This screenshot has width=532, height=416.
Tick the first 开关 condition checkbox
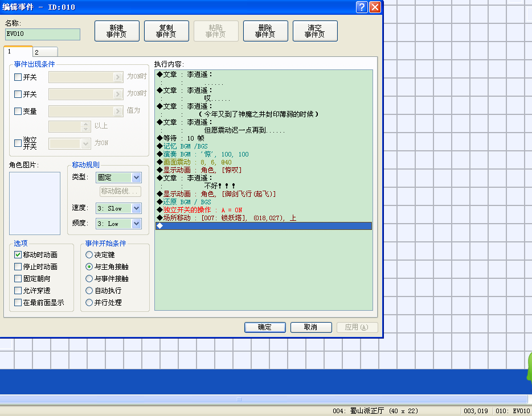18,77
